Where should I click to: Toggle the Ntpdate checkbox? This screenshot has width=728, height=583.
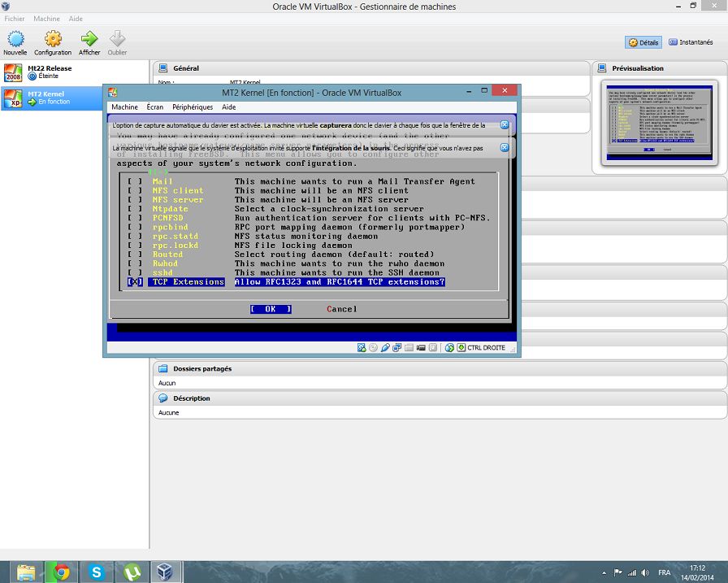coord(135,209)
